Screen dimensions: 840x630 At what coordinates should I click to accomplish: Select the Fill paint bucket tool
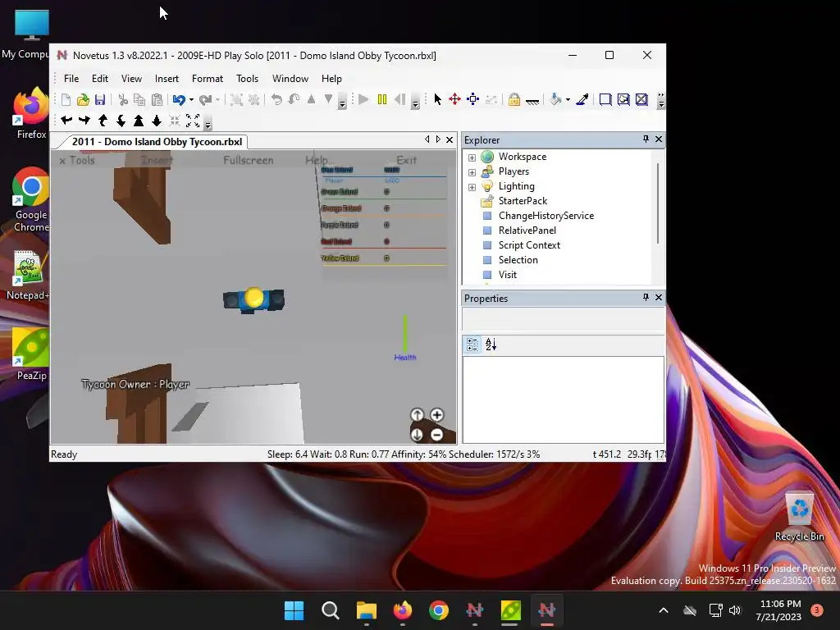[555, 99]
